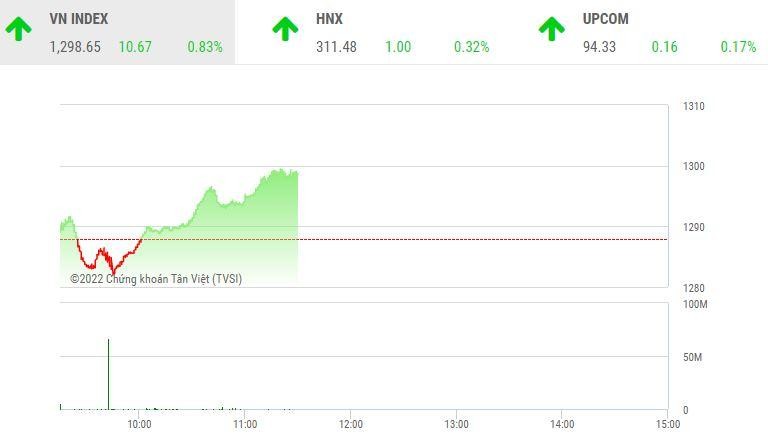This screenshot has width=768, height=444.
Task: Click the VN INDEX green up arrow
Action: [x=18, y=29]
